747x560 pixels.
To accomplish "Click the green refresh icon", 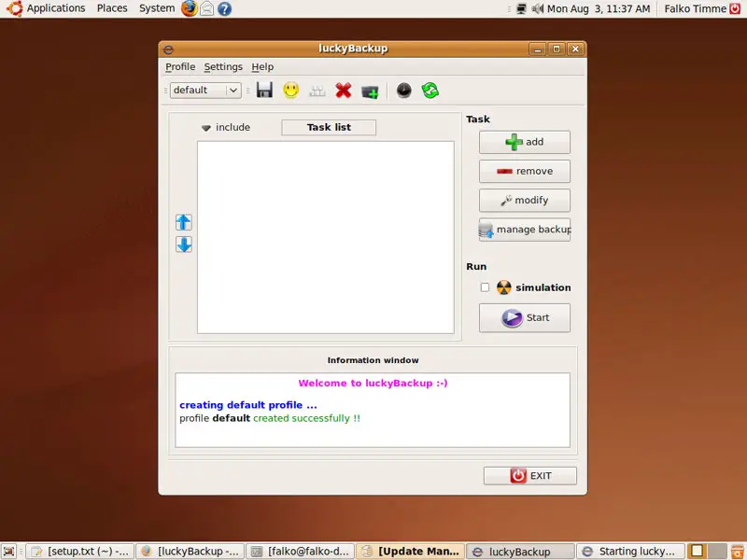I will pyautogui.click(x=430, y=90).
